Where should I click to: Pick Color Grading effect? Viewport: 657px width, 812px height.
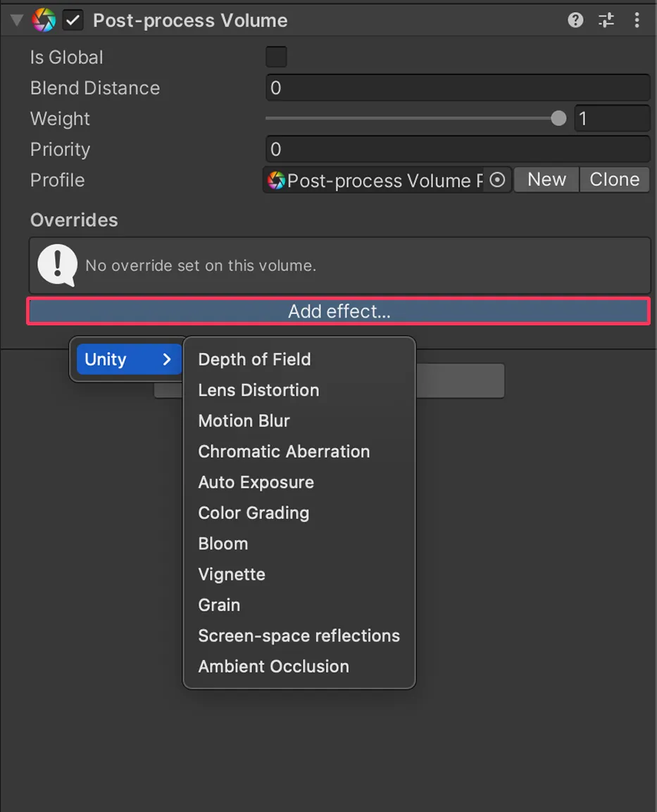click(299, 513)
